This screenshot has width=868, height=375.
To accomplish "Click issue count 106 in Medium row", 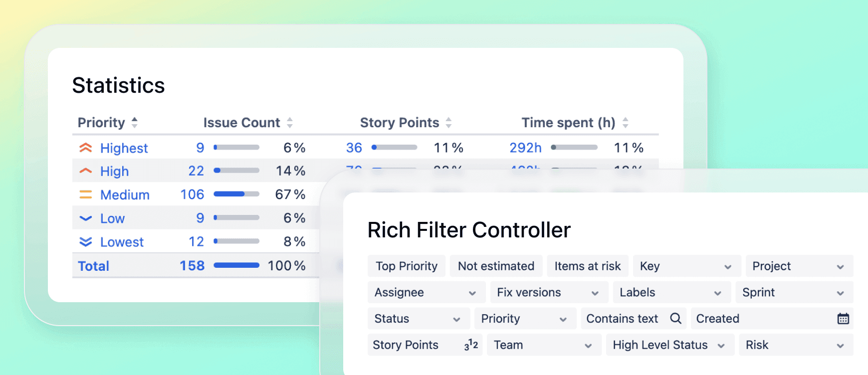I will pyautogui.click(x=192, y=194).
